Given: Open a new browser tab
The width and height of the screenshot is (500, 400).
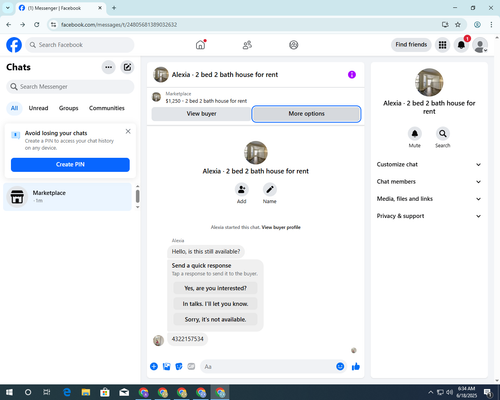Looking at the screenshot, I should point(114,8).
